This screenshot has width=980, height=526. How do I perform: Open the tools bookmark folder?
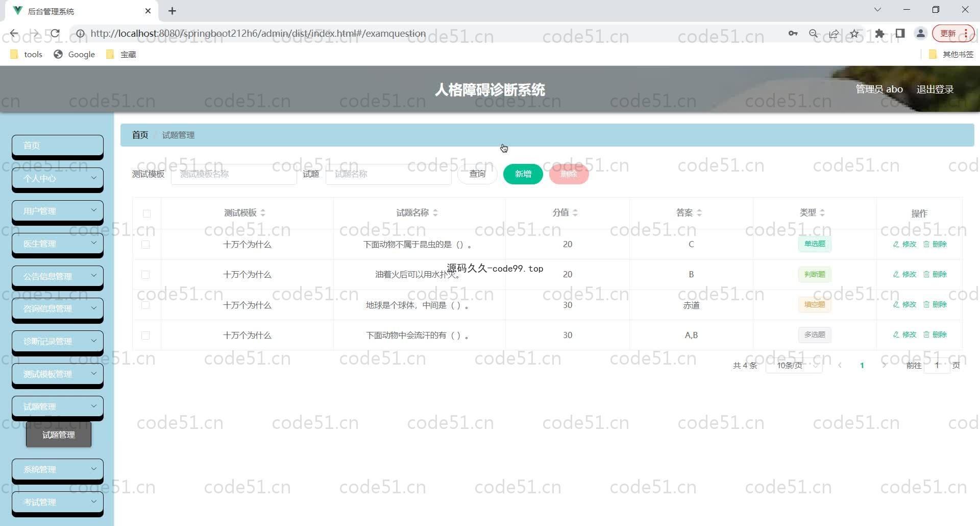tap(26, 54)
